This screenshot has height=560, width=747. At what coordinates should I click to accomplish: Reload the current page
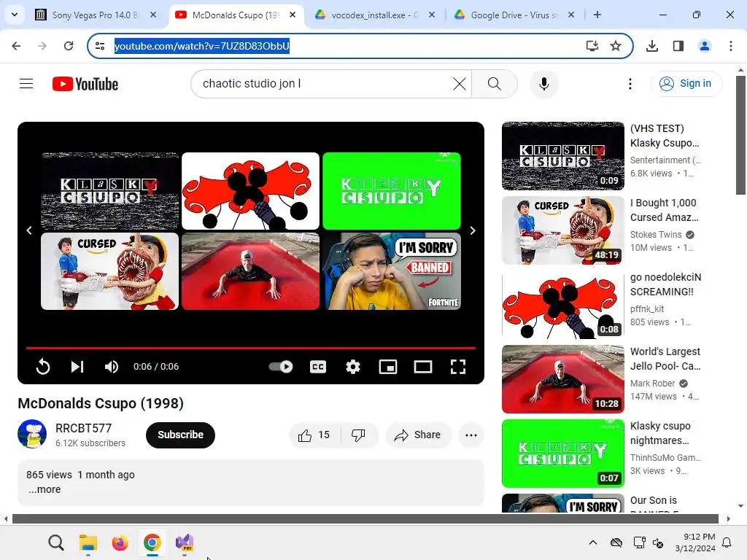pos(69,46)
